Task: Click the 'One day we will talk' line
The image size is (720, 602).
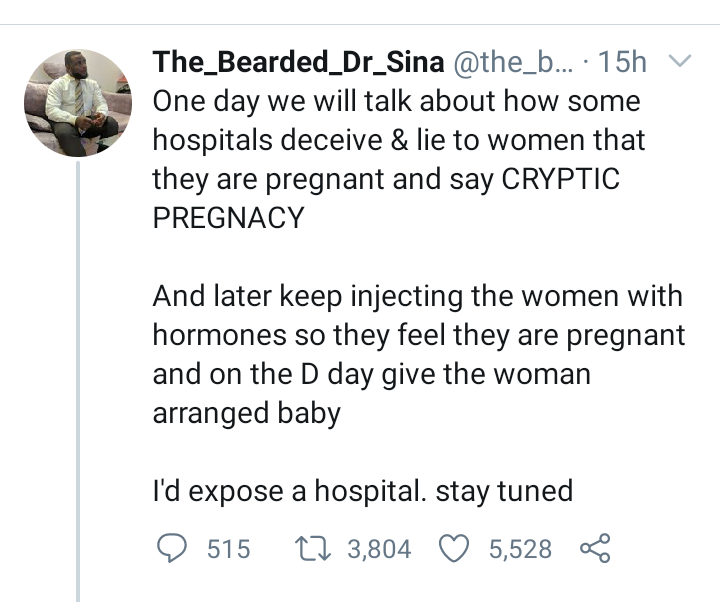Action: pos(396,101)
